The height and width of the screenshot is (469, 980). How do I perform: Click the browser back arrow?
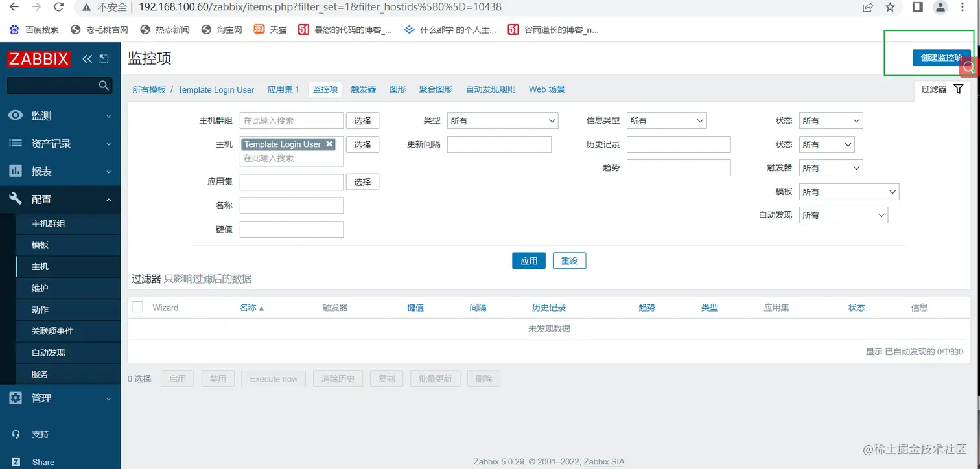pyautogui.click(x=14, y=7)
